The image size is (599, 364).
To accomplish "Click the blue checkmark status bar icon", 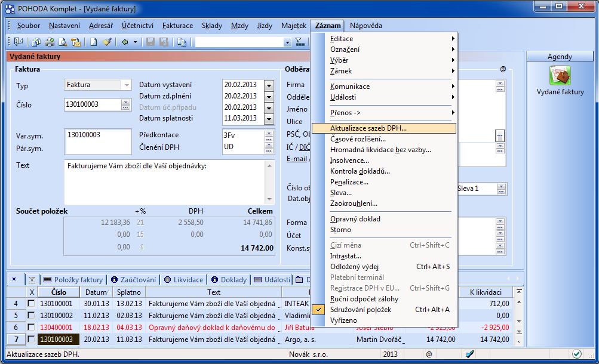I will click(x=470, y=354).
